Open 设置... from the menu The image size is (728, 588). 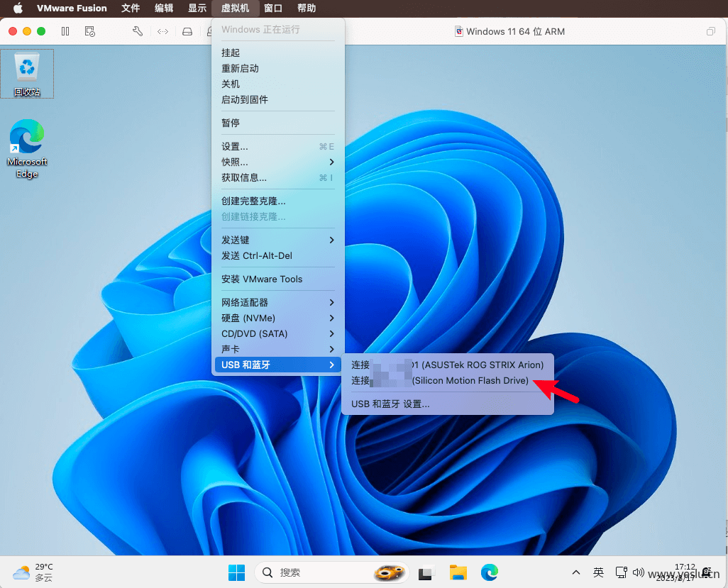point(277,146)
